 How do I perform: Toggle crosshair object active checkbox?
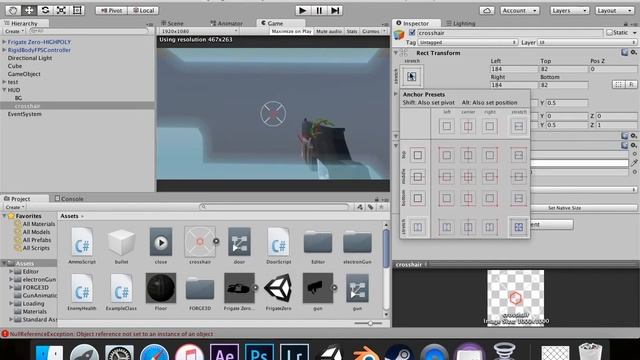coord(412,33)
